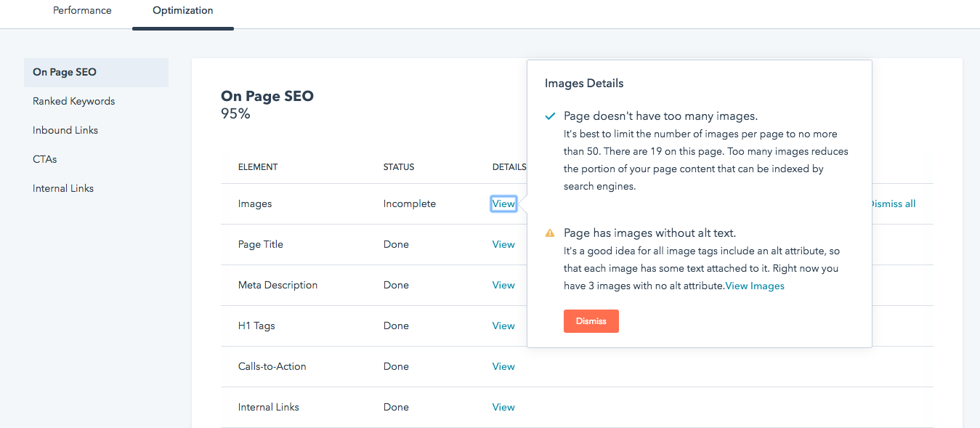View Meta Description details
980x428 pixels.
tap(503, 285)
